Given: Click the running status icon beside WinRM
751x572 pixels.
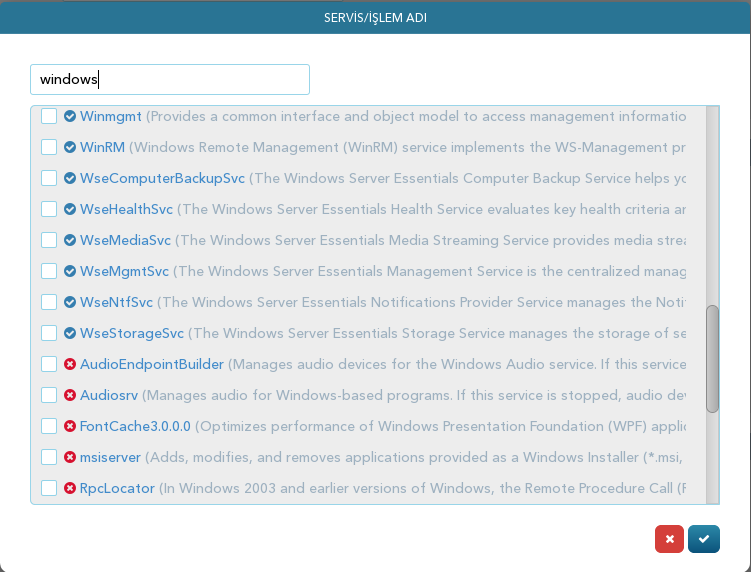Looking at the screenshot, I should 70,147.
